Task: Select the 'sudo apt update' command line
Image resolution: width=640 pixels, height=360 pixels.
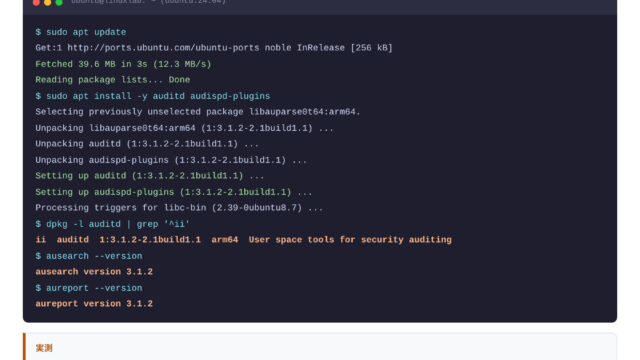Action: pos(81,32)
